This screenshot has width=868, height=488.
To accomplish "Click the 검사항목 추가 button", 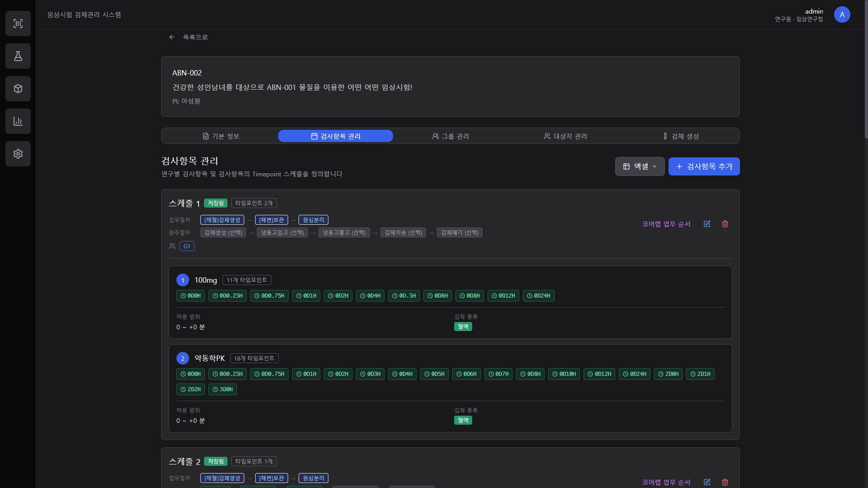I will tap(704, 166).
